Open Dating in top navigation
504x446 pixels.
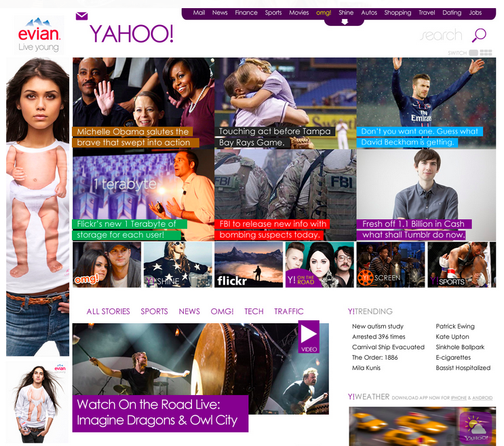click(452, 13)
